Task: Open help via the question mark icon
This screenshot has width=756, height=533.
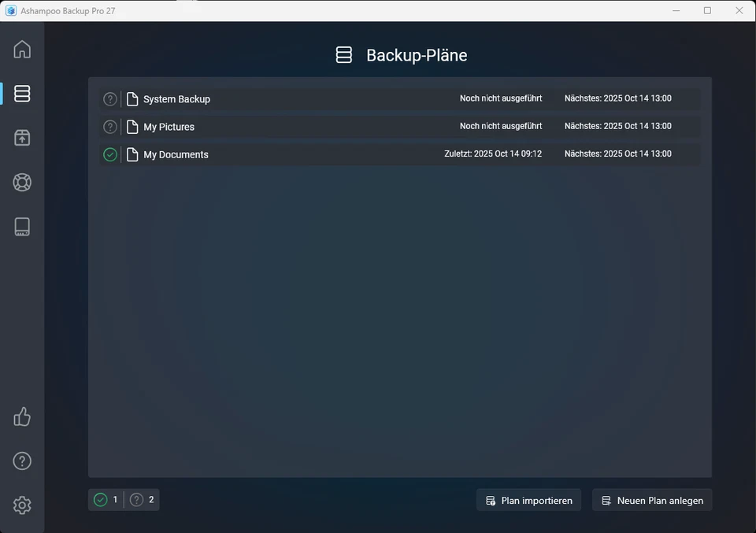Action: click(21, 461)
